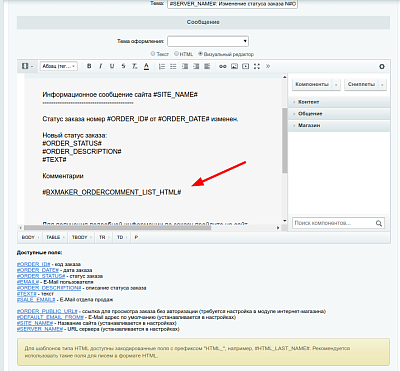
Task: Insert the #ORDER_DESCRIPTION# field link
Action: pos(49,288)
